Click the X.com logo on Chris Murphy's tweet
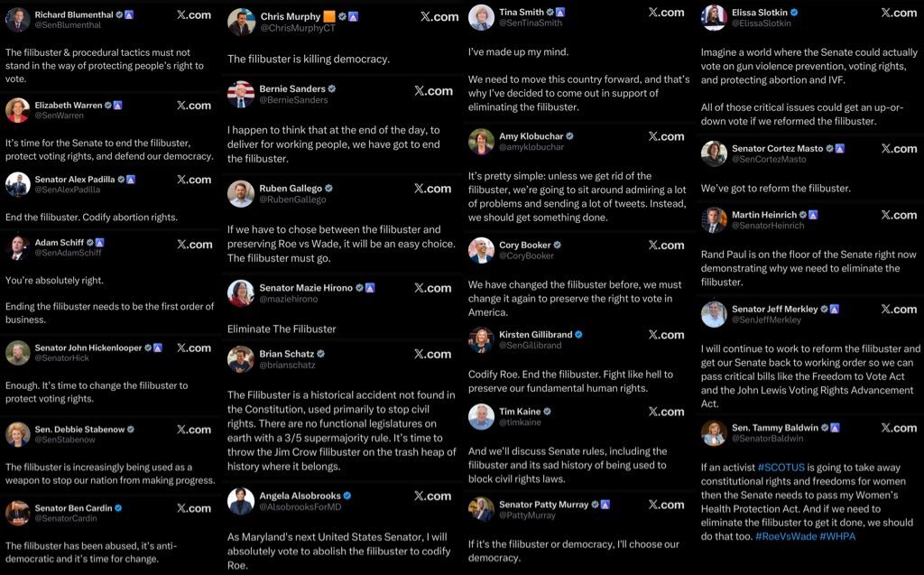This screenshot has width=924, height=575. pyautogui.click(x=439, y=17)
